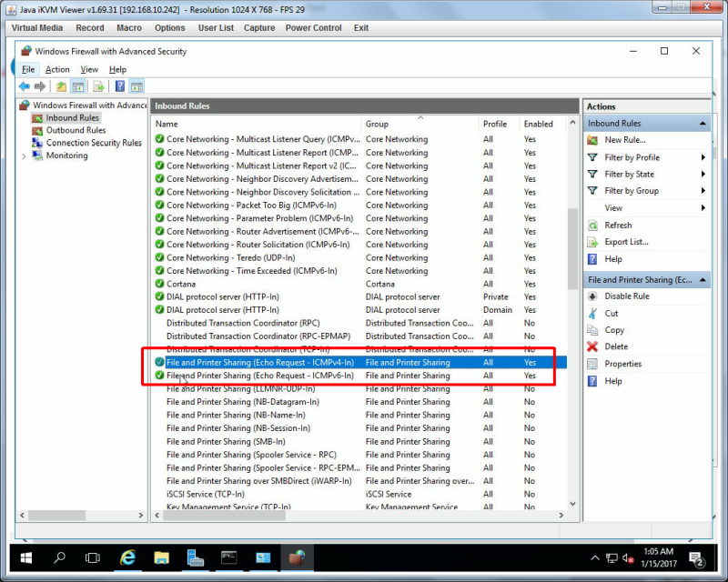728x582 pixels.
Task: Select Outbound Rules in the tree
Action: tap(76, 130)
